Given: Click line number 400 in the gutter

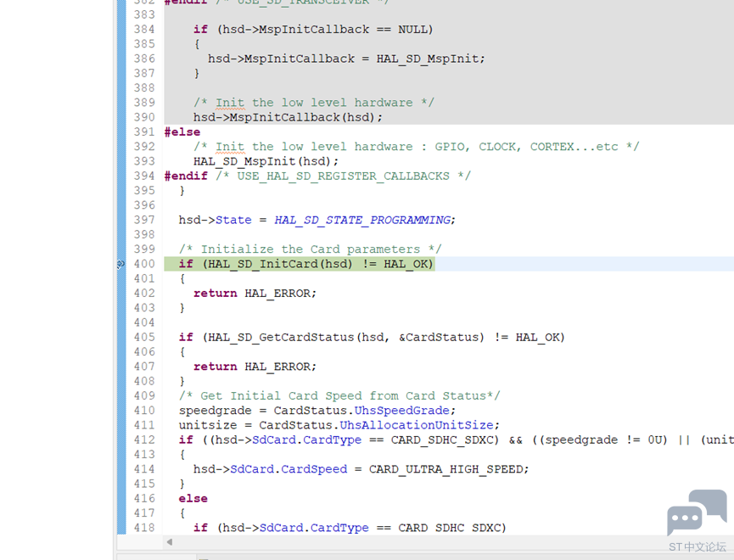Looking at the screenshot, I should [x=144, y=264].
